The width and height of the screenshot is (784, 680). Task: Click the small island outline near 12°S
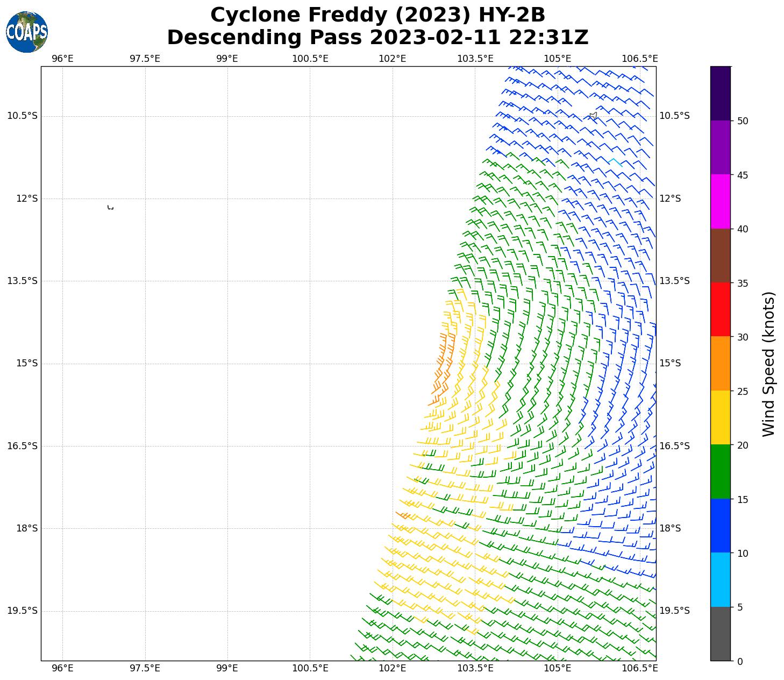110,208
